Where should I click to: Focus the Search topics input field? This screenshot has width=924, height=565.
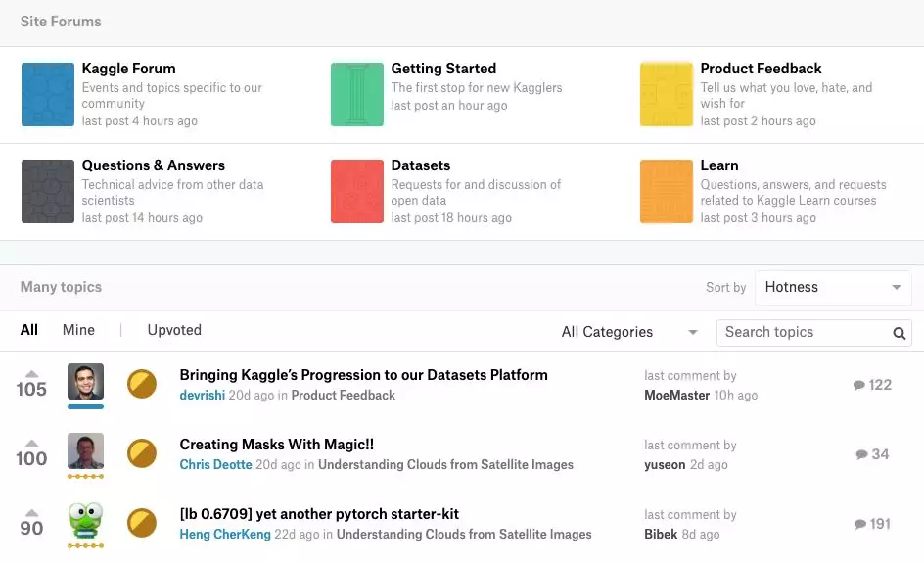pos(814,333)
